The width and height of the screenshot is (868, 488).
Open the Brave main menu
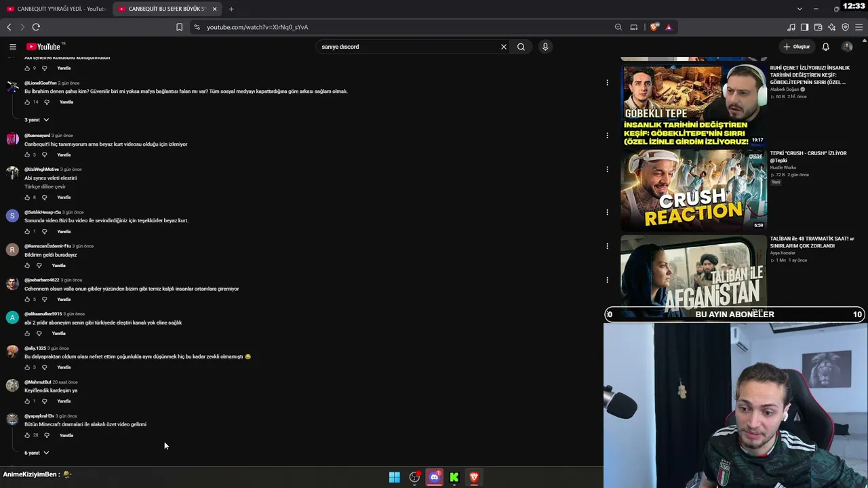click(x=859, y=27)
